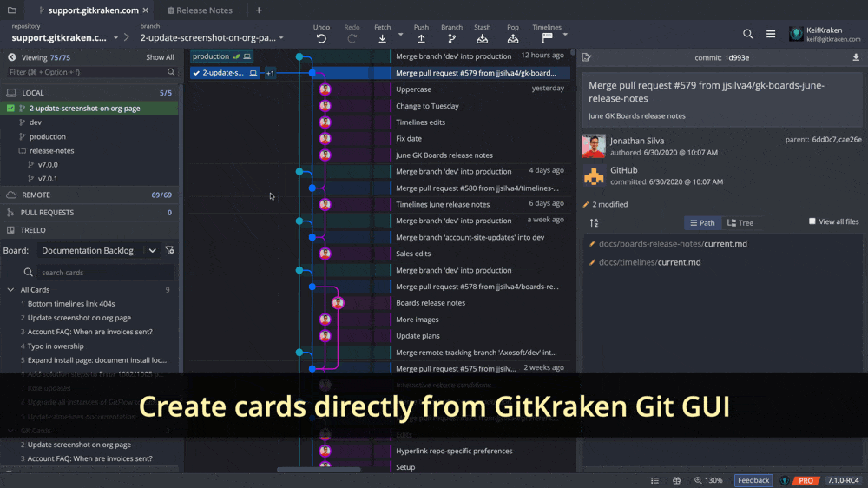Switch to support.gitkraken.com tab

(89, 10)
